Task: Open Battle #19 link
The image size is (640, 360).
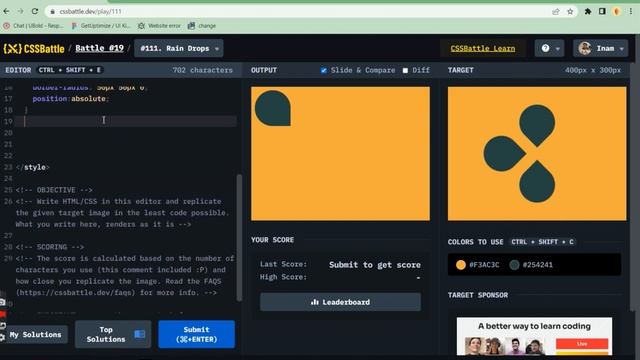Action: tap(99, 48)
